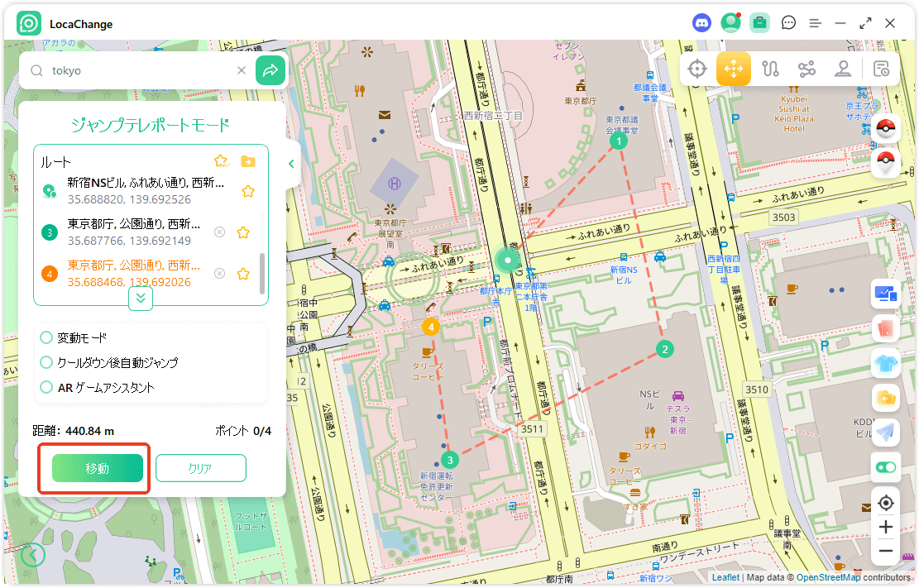Select route entry 新宿NSビル, ふれあい通り
The height and width of the screenshot is (588, 919).
(x=146, y=191)
